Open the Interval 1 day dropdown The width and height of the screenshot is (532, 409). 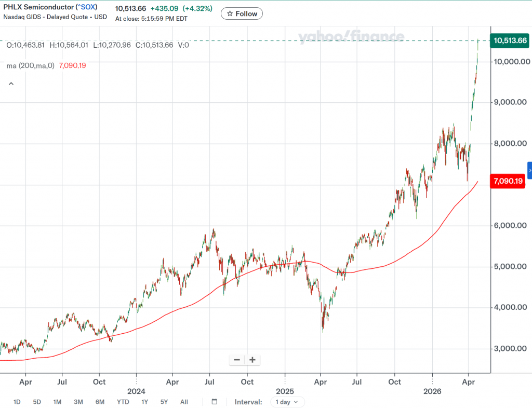(x=287, y=402)
